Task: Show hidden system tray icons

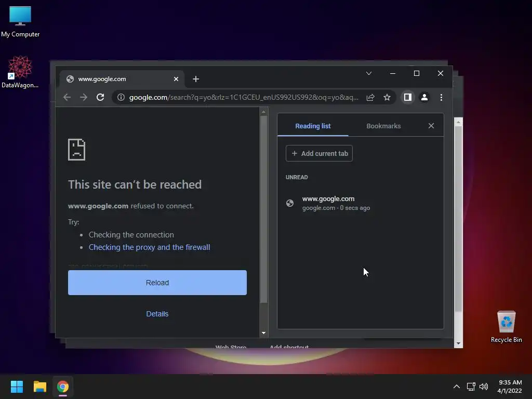Action: [x=457, y=387]
